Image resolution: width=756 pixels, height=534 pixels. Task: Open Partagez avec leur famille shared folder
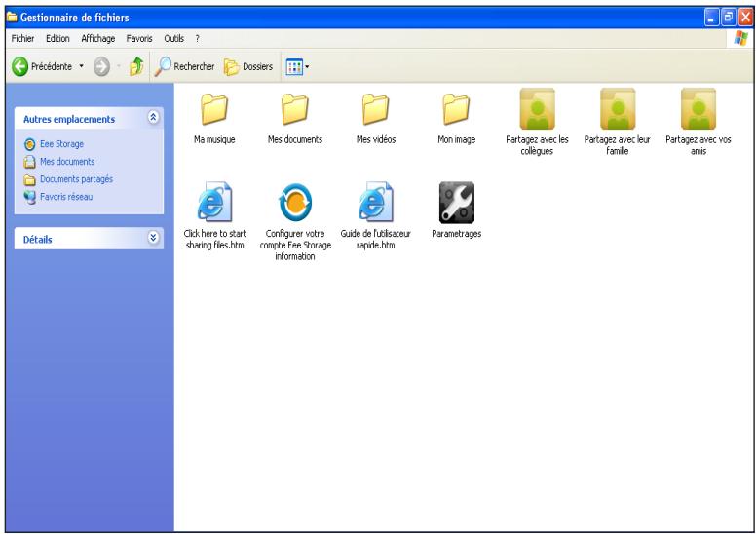coord(617,108)
